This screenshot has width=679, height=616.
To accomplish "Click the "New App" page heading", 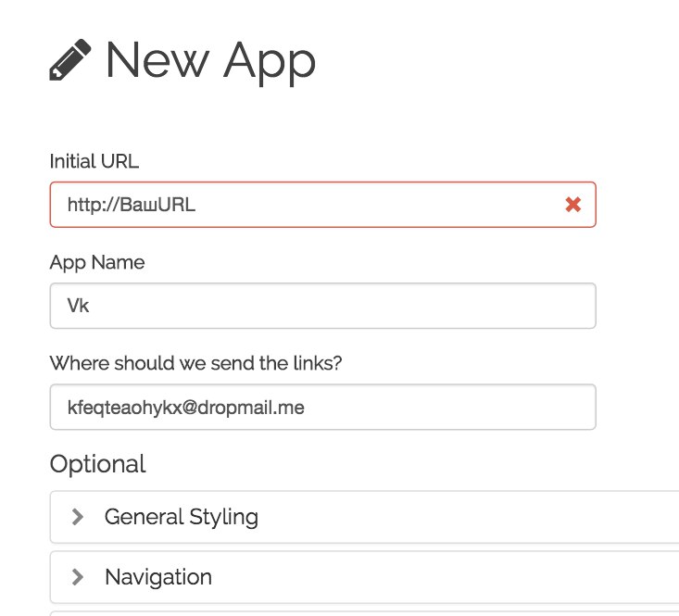I will pyautogui.click(x=210, y=61).
